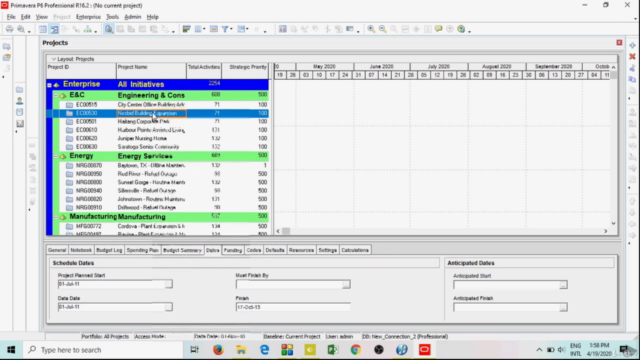This screenshot has height=360, width=640.
Task: Click the Columns toolbar icon
Action: tap(198, 29)
